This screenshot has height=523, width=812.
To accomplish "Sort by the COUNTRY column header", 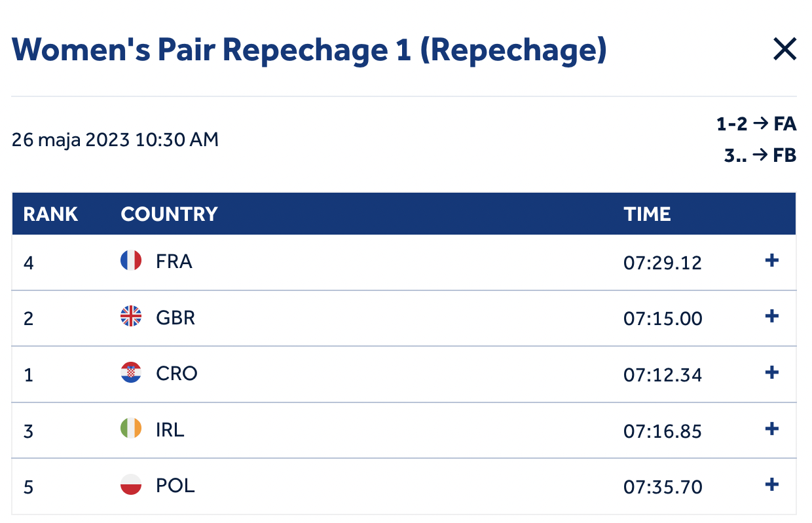I will 169,214.
